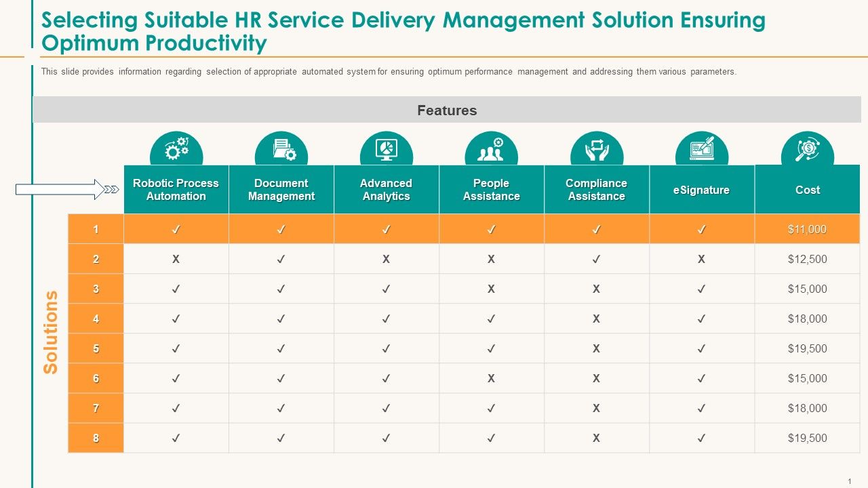The image size is (868, 488).
Task: Click the laptop pen icon above eSignature
Action: tap(702, 148)
